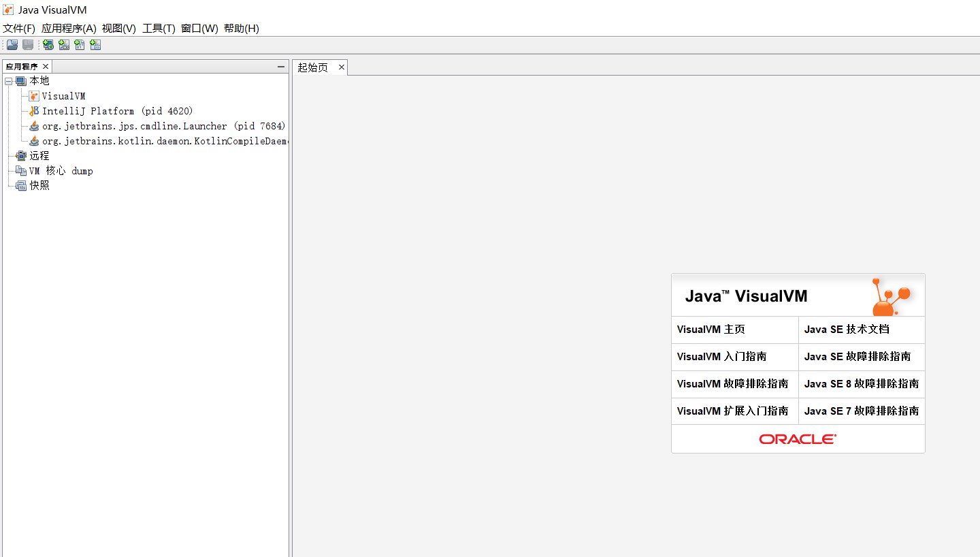This screenshot has width=980, height=557.
Task: Click the snapshots icon beside 快照
Action: point(21,186)
